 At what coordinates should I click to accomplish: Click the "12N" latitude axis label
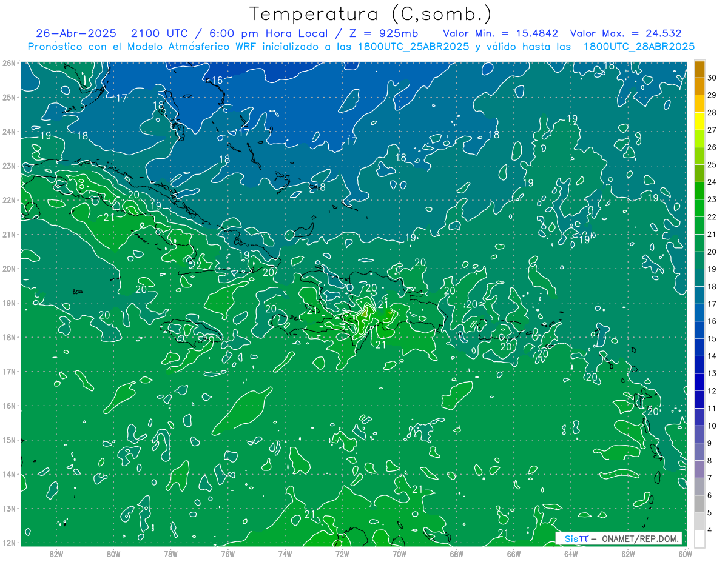(x=9, y=543)
